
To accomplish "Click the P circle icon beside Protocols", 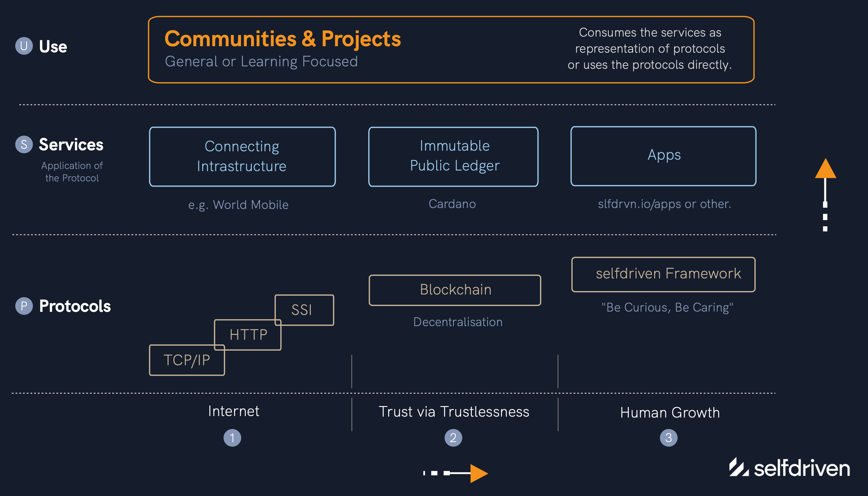I will (24, 306).
